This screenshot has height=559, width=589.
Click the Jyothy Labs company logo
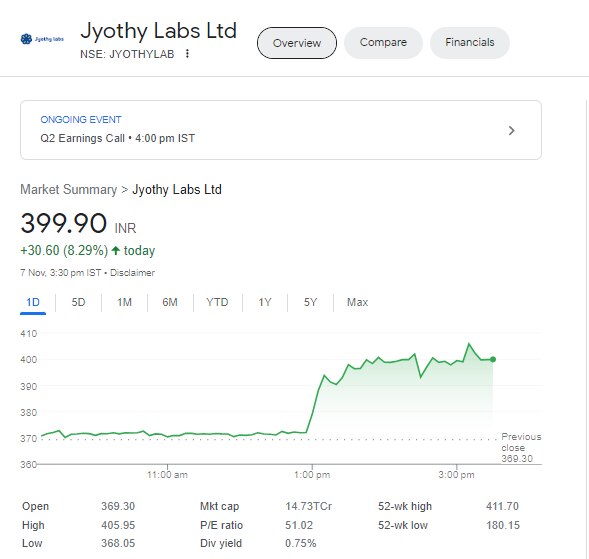coord(42,39)
